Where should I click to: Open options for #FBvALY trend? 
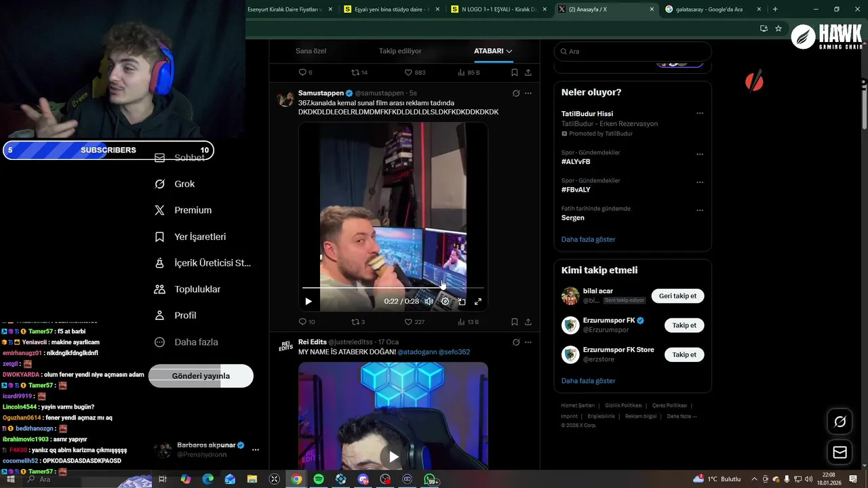700,182
